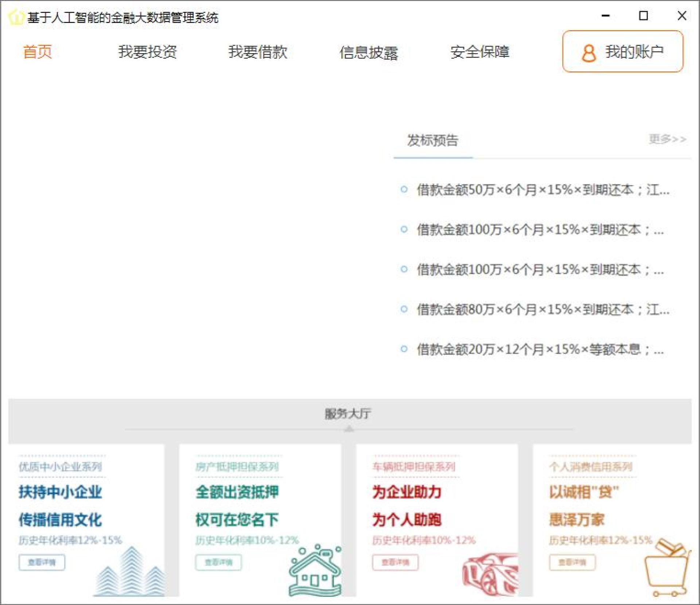Image resolution: width=700 pixels, height=605 pixels.
Task: Go to 我要投资 menu item
Action: [147, 52]
